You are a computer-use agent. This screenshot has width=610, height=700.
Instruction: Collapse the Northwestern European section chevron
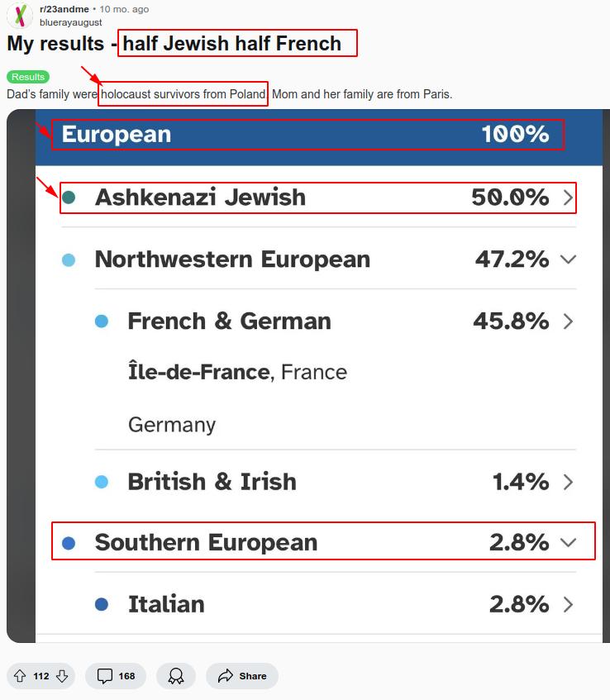(568, 260)
